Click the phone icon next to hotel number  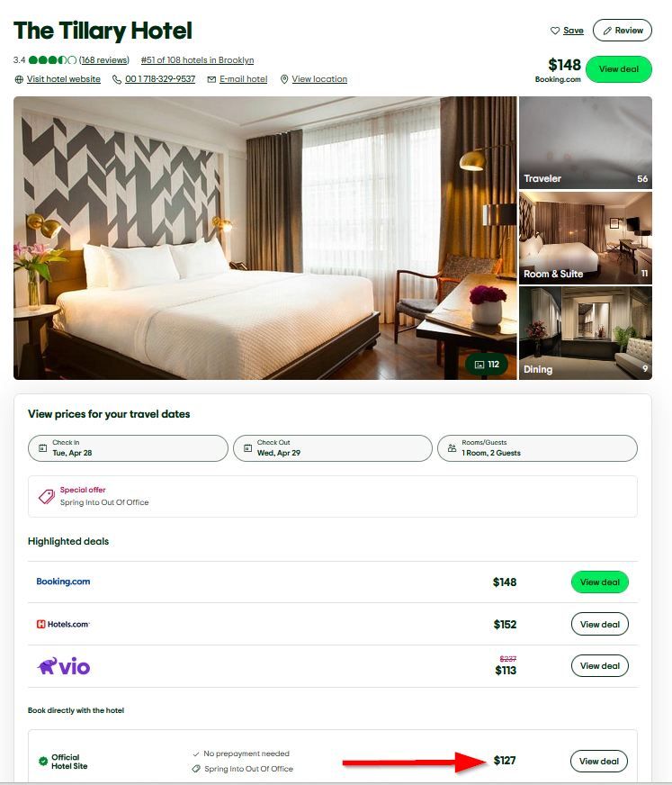(x=117, y=79)
